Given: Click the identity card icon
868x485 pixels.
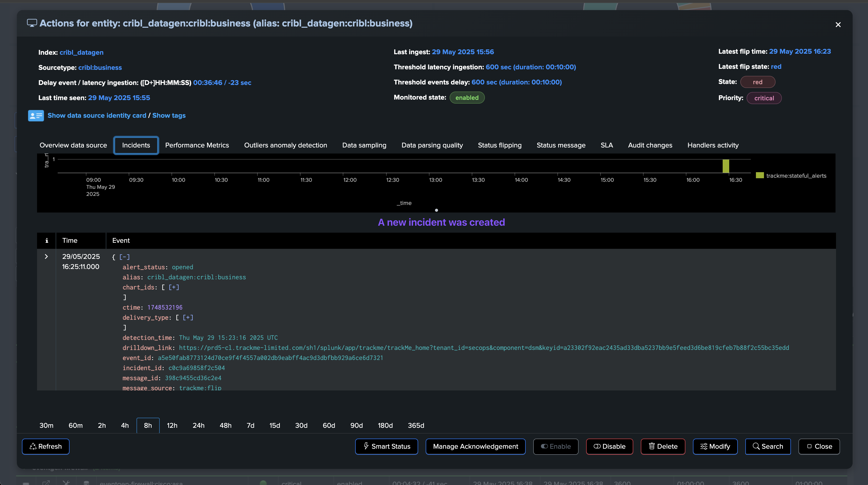Looking at the screenshot, I should [36, 116].
